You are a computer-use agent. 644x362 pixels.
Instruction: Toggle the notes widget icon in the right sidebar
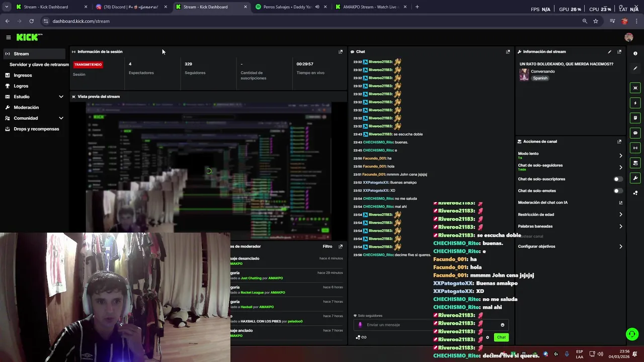click(x=635, y=118)
